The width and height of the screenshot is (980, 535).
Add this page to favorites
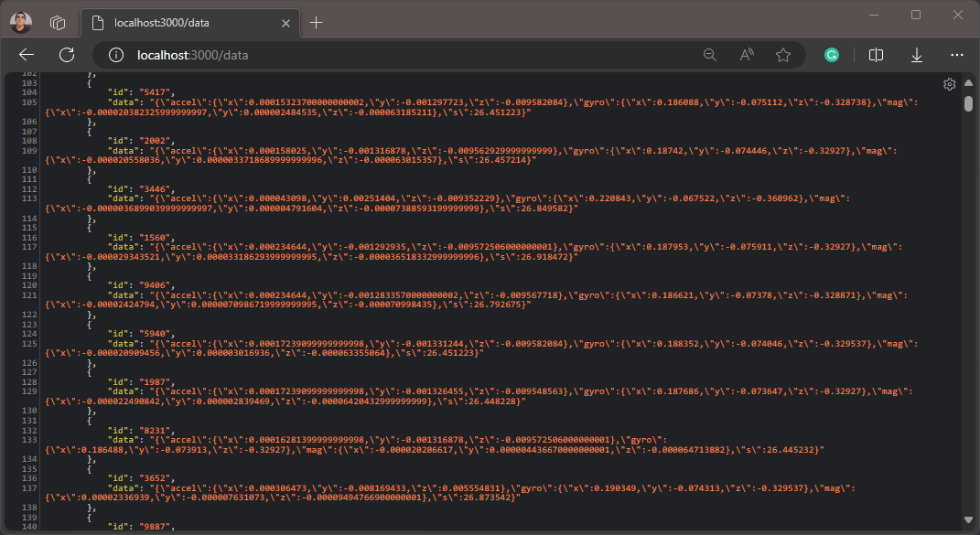pyautogui.click(x=783, y=55)
